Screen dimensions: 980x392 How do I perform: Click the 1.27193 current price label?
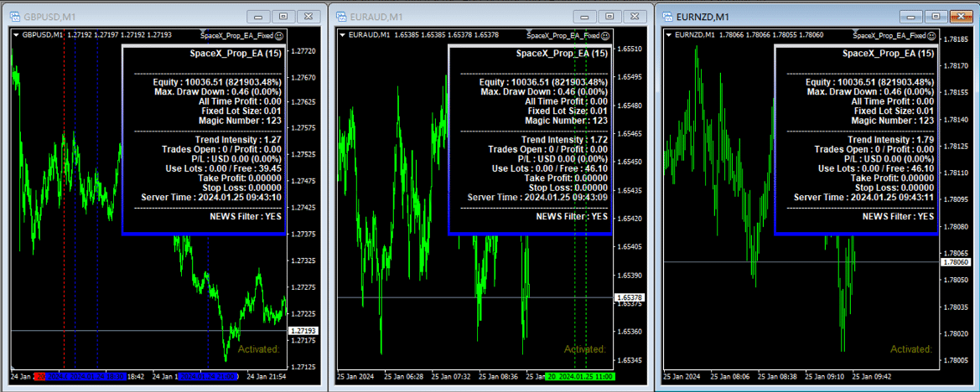pos(302,332)
